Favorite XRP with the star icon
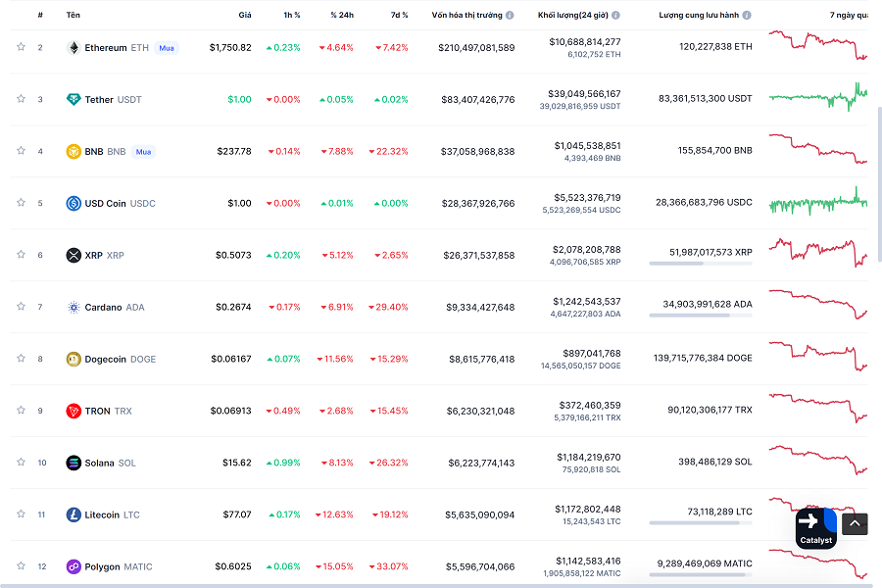882x588 pixels. (x=21, y=255)
